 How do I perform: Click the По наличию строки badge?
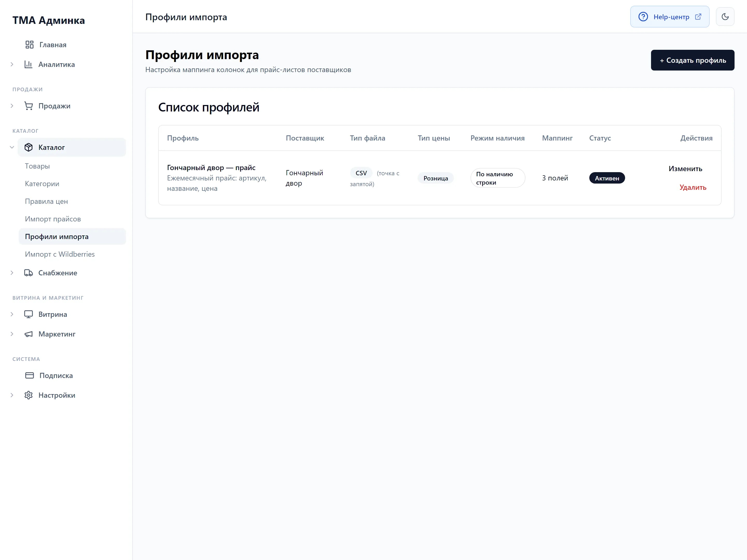tap(497, 178)
